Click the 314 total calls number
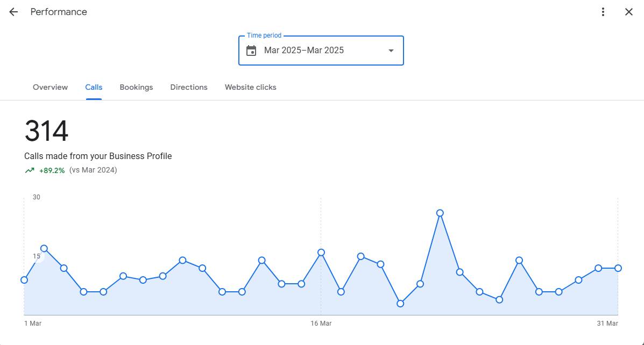This screenshot has width=644, height=345. click(46, 131)
